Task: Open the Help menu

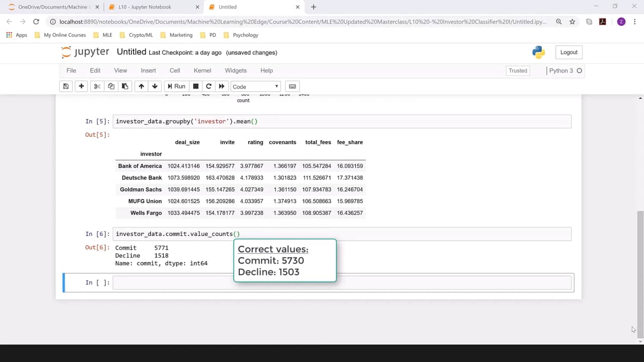Action: [267, 70]
